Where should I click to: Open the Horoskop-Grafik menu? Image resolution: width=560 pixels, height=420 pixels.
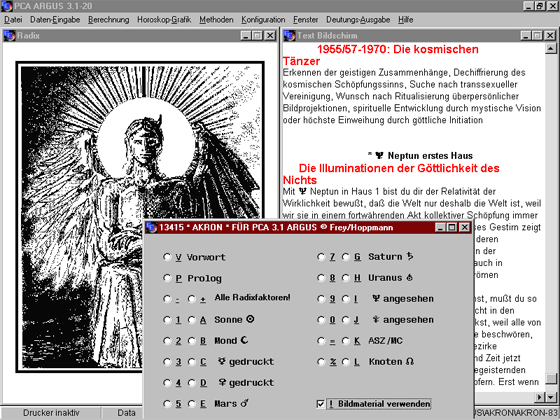(x=164, y=20)
